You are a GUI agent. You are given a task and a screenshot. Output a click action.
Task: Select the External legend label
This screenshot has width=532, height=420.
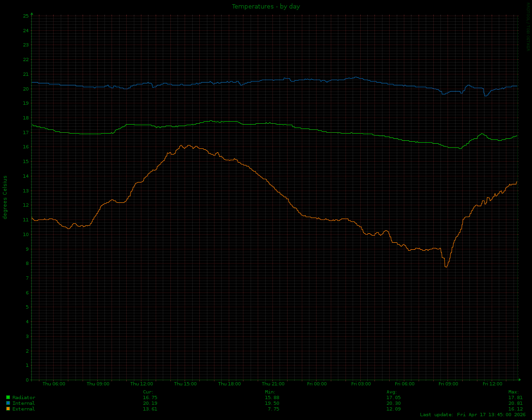pos(24,409)
